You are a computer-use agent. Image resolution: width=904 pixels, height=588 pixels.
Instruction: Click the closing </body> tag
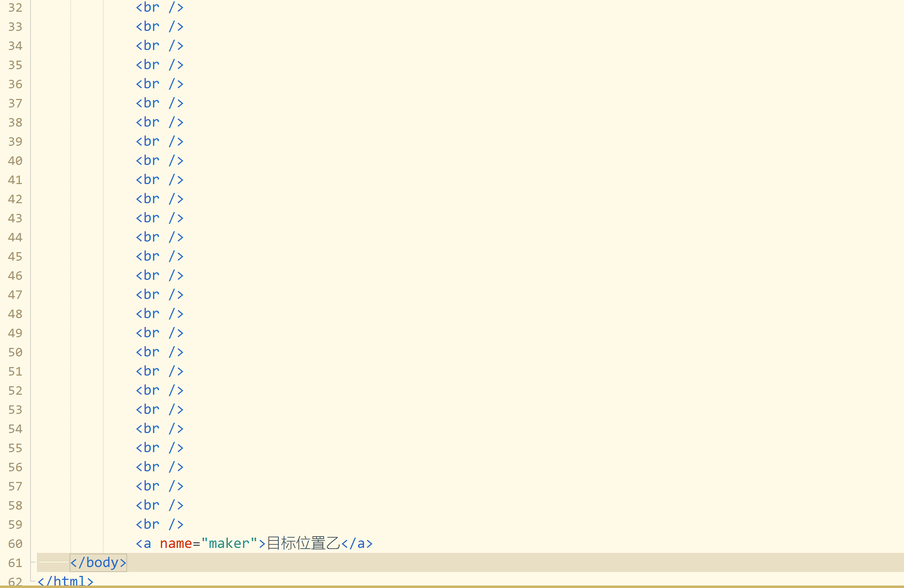tap(98, 562)
